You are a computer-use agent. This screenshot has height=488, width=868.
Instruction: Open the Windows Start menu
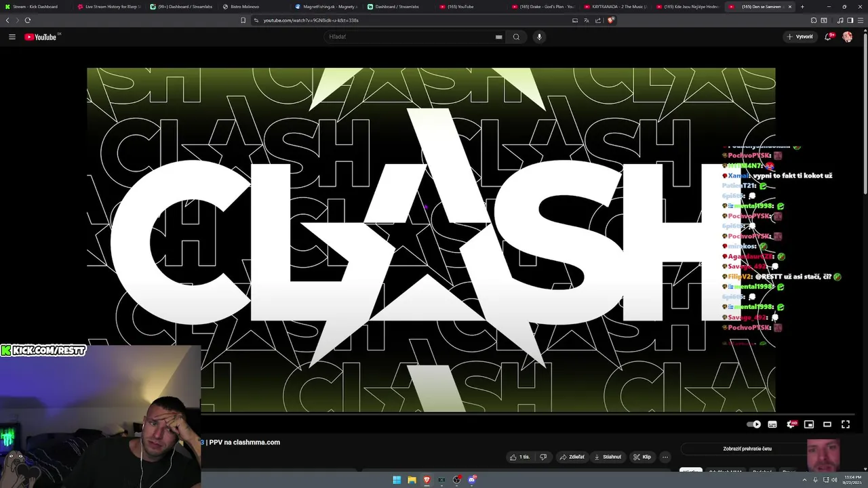pyautogui.click(x=397, y=480)
